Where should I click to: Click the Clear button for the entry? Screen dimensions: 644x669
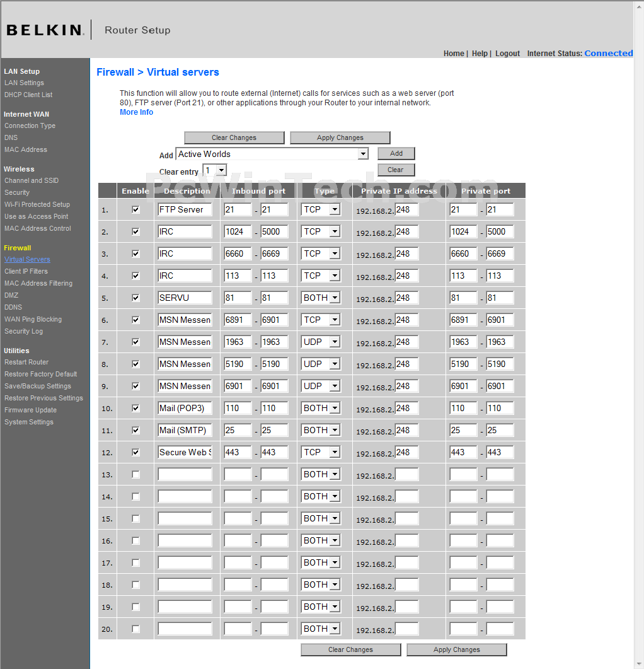pos(395,170)
